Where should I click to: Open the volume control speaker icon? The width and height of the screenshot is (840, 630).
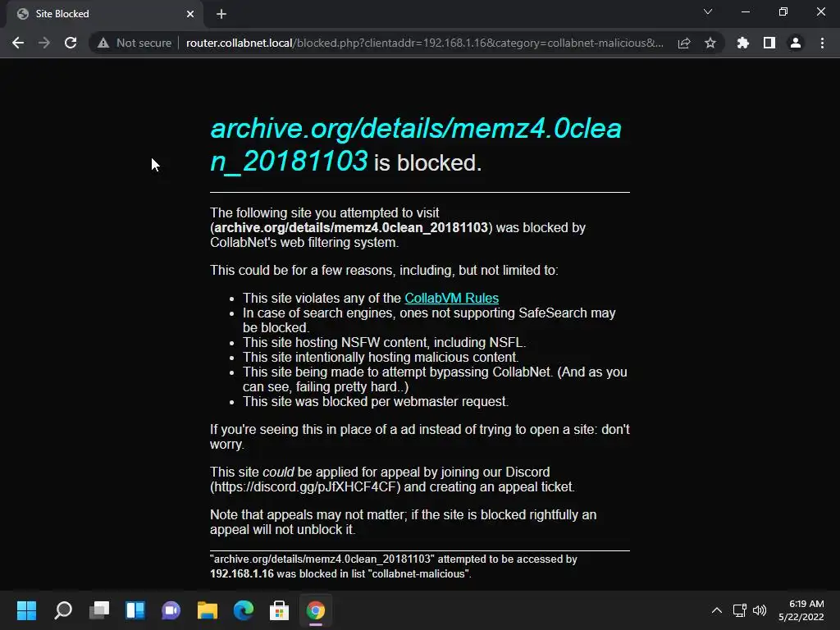pyautogui.click(x=760, y=610)
